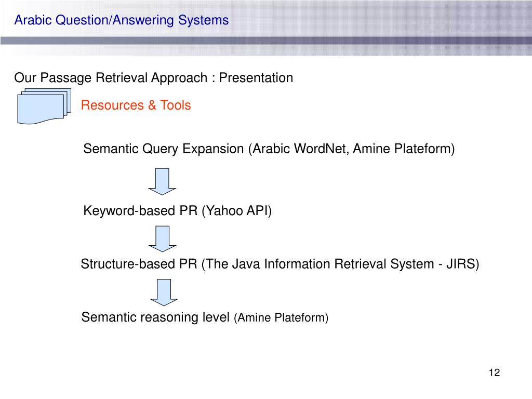Viewport: 532px width, 399px height.
Task: Click the words Yahoo API
Action: [237, 211]
